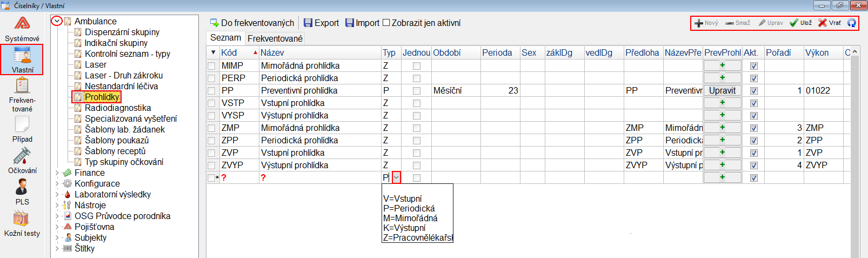Image resolution: width=868 pixels, height=258 pixels.
Task: Open the Případ sidebar item
Action: coord(22,129)
